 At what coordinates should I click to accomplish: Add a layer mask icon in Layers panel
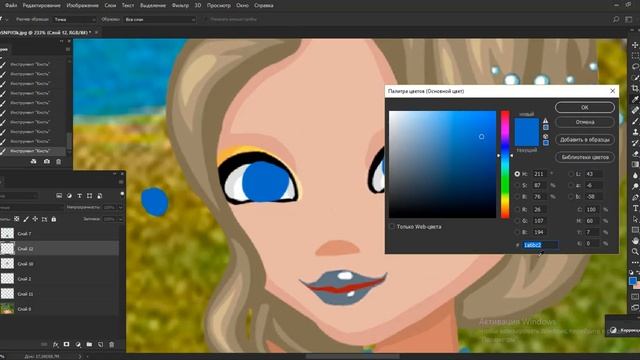[67, 344]
